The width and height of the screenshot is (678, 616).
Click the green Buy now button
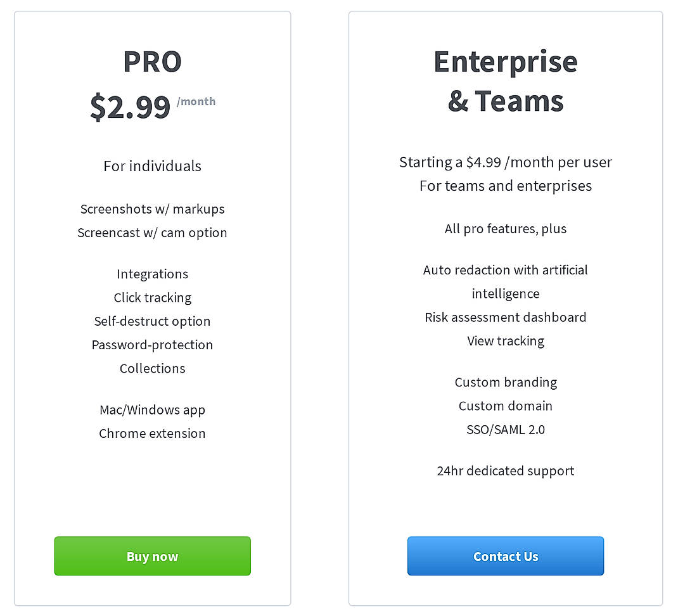click(x=152, y=556)
